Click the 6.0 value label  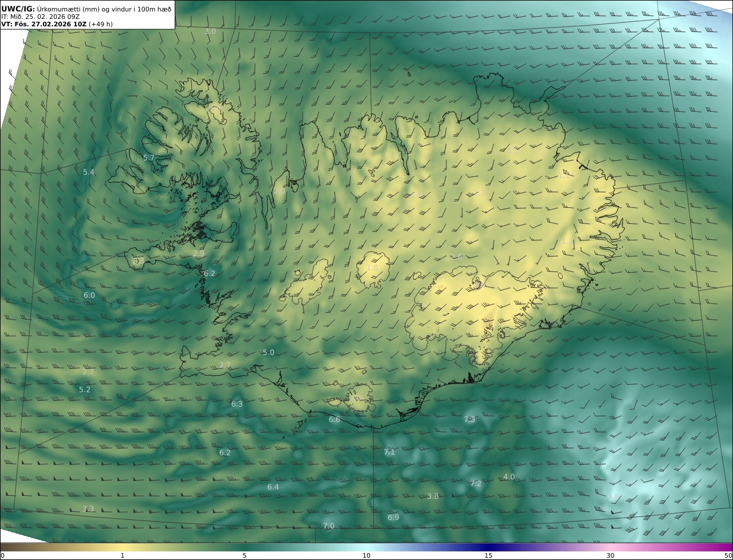coord(89,295)
